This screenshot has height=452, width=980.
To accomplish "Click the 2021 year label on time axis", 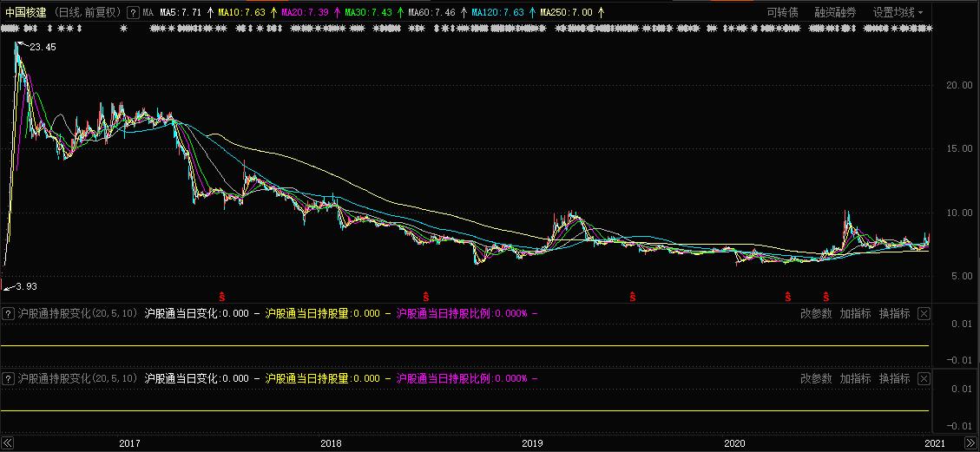I will pos(936,444).
